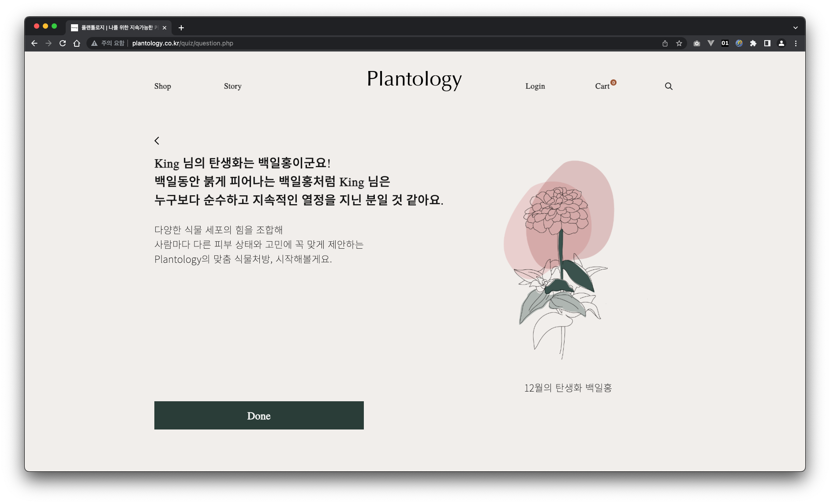Click the text '다양한 식물 세포의 힘을 조합해'
Image resolution: width=830 pixels, height=504 pixels.
[218, 230]
